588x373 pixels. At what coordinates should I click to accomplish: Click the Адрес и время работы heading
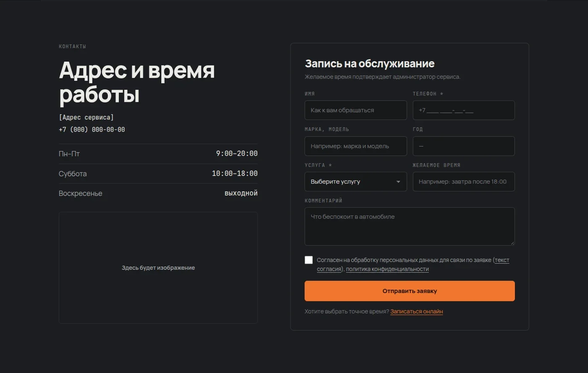click(x=137, y=82)
